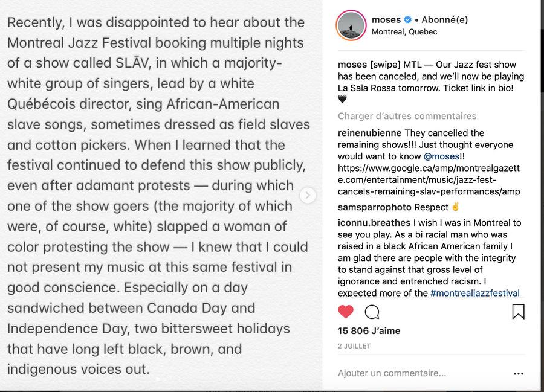Open the 2 JUILLET post date

tap(354, 346)
